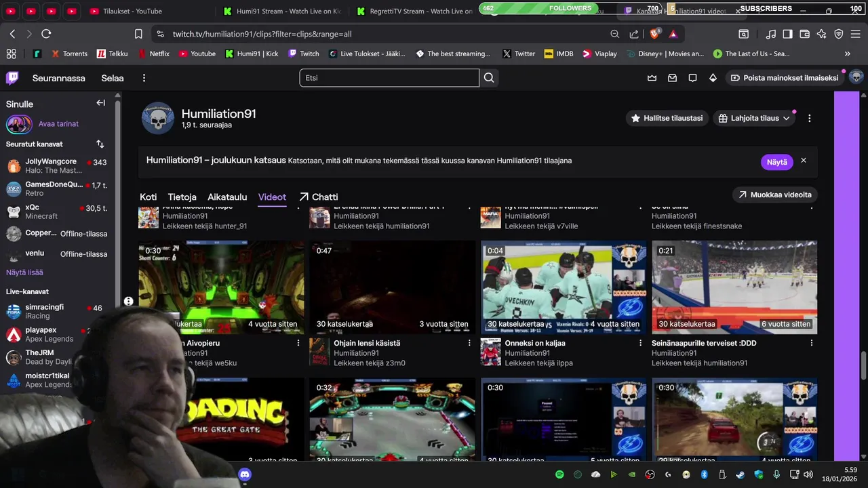
Task: Click Hallitse tilaustasi button
Action: point(667,118)
